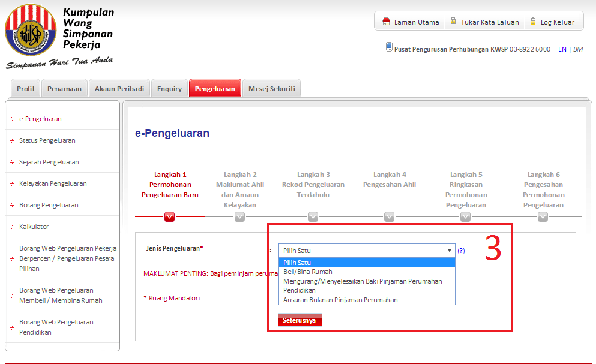This screenshot has width=596, height=364.
Task: Open the Enquiry tab
Action: point(169,88)
